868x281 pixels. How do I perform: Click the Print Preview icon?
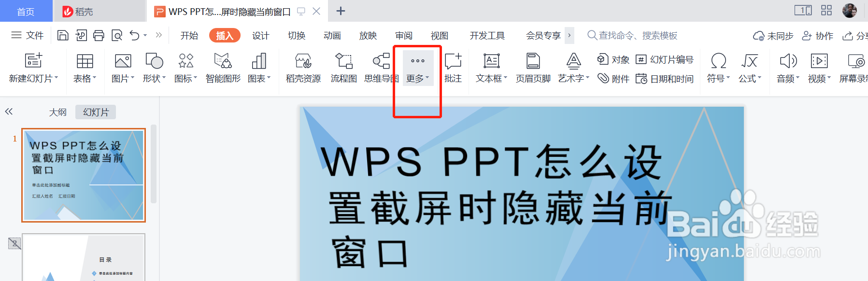click(x=117, y=35)
